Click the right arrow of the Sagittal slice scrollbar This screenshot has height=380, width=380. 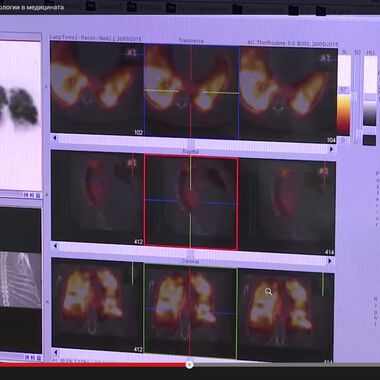click(x=330, y=261)
